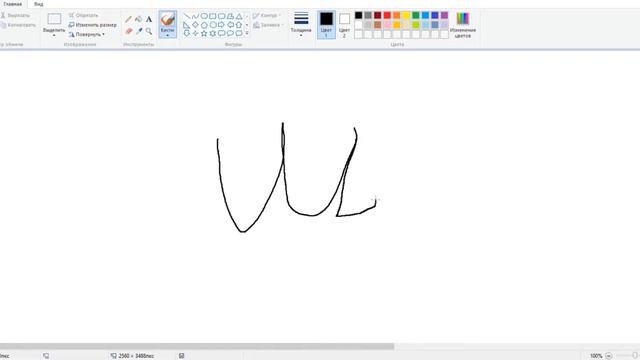Select the Magnifier tool
The image size is (640, 360).
[149, 31]
